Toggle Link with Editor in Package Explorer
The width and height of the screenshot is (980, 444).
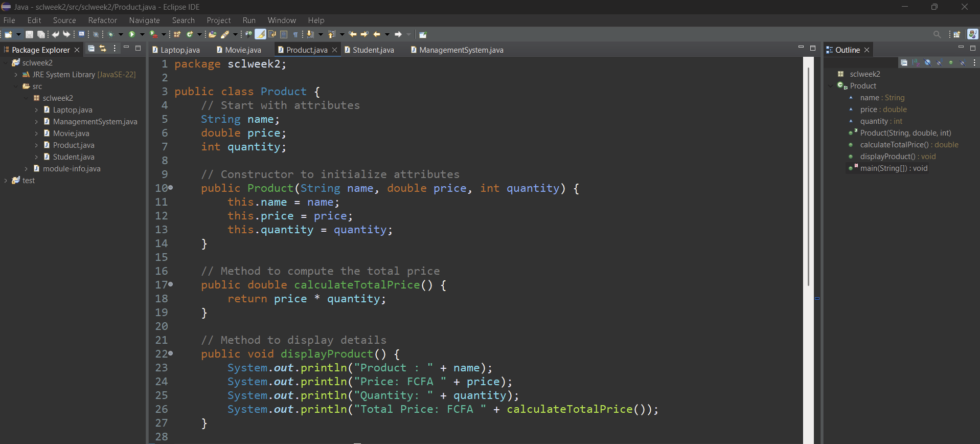coord(103,48)
